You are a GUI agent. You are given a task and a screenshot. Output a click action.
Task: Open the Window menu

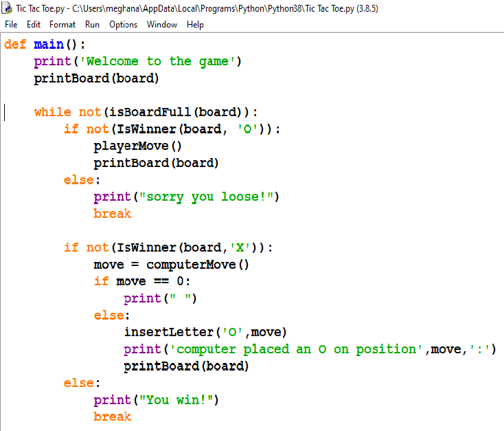pos(162,25)
